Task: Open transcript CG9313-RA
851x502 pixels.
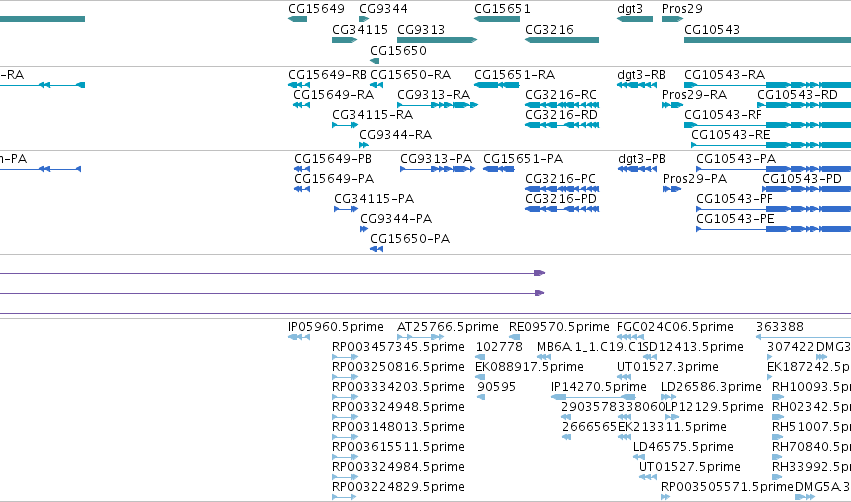Action: pos(434,95)
